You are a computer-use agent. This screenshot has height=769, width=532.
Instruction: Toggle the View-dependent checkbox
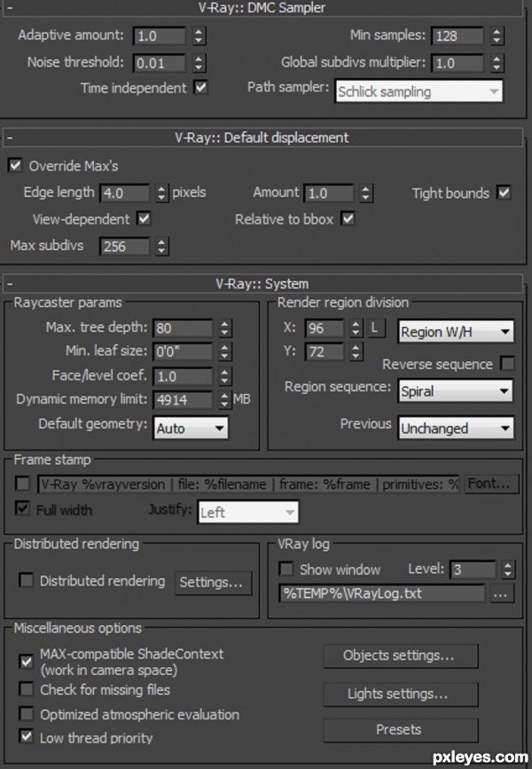[x=144, y=218]
